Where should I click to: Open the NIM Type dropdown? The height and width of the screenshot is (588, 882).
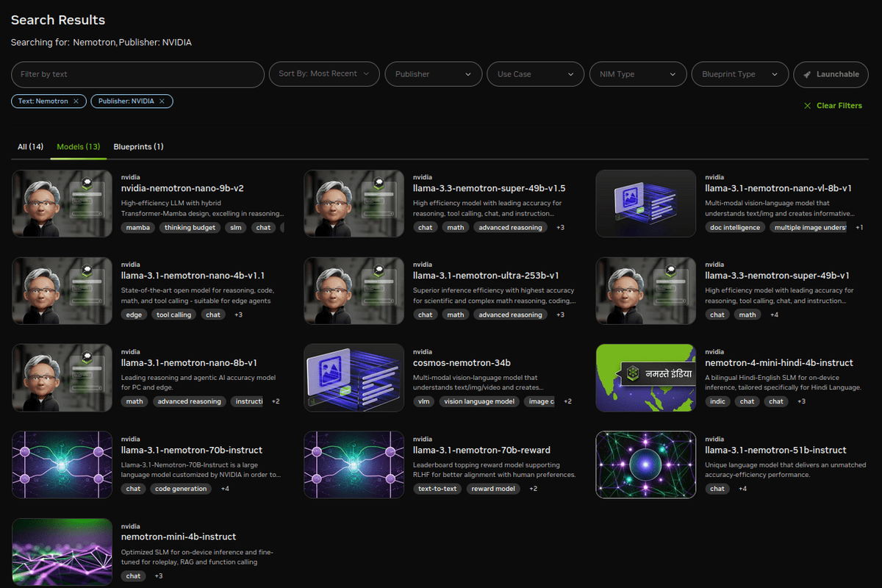[x=638, y=74]
